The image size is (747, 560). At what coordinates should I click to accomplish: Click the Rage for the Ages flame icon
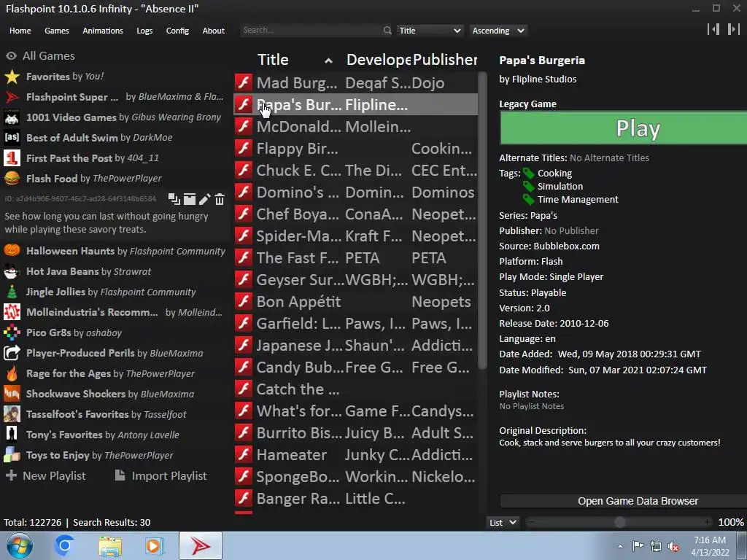click(x=12, y=373)
